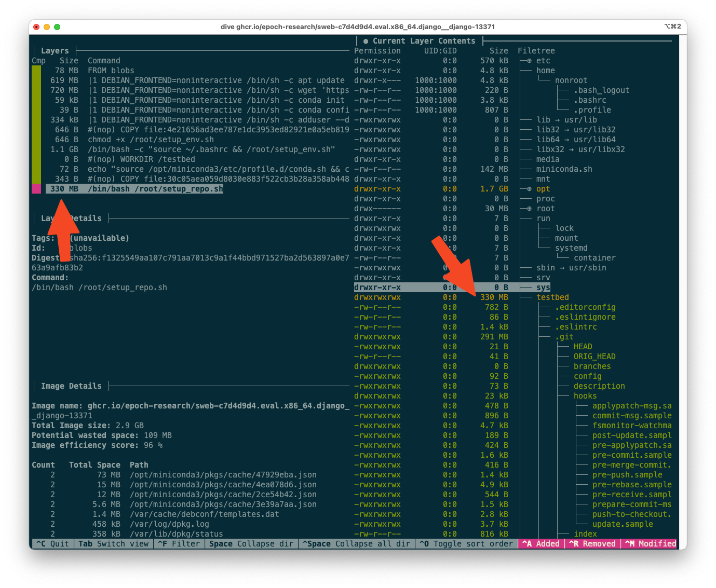Click Tab Switch view in status bar
Screen dimensions: 716x588
tap(113, 544)
